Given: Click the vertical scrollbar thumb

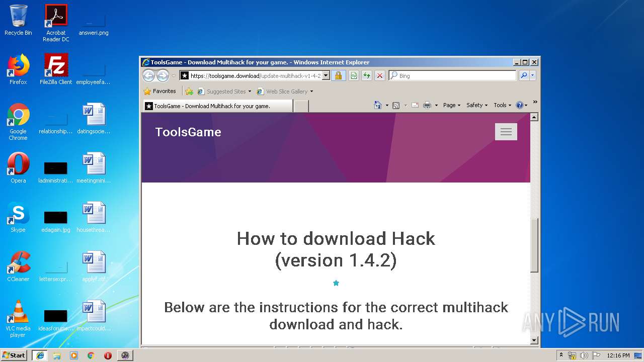Looking at the screenshot, I should (534, 245).
